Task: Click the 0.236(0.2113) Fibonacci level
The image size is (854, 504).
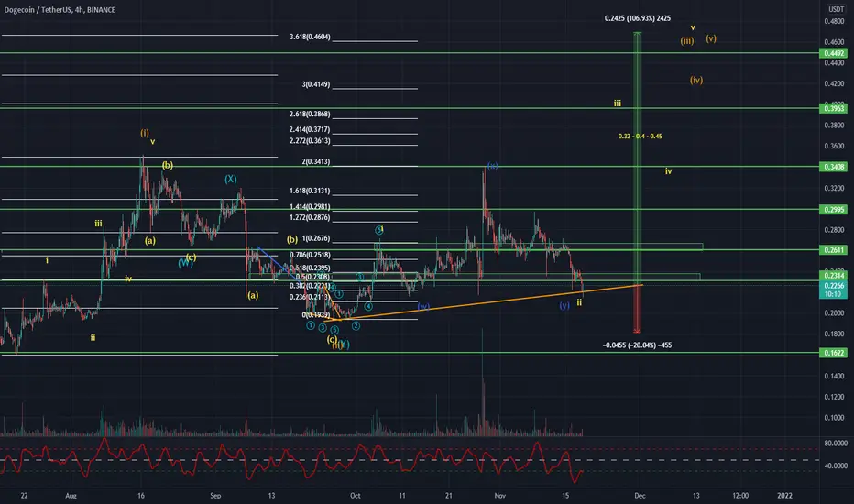Action: [x=309, y=297]
